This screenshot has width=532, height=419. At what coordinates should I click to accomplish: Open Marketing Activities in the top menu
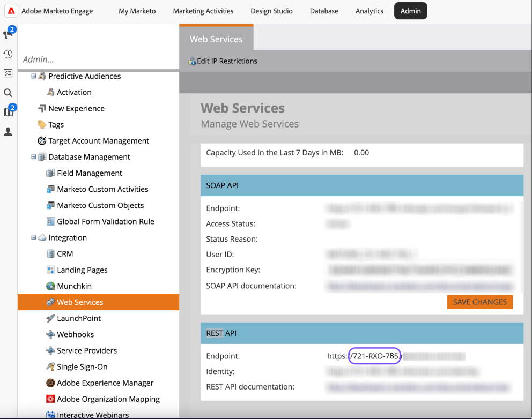[x=203, y=11]
